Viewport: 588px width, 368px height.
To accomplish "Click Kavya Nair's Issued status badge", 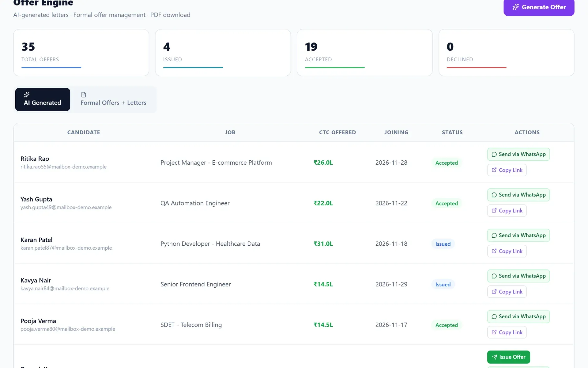I will click(443, 284).
